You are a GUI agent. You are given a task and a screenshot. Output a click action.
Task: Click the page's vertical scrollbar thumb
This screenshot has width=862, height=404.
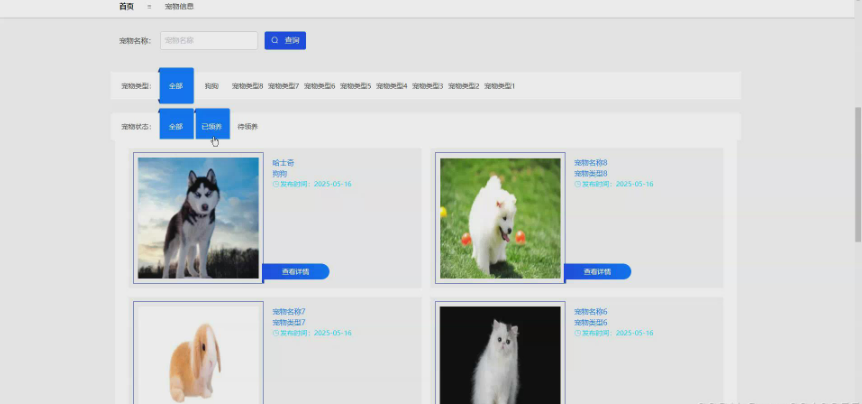coord(858,174)
